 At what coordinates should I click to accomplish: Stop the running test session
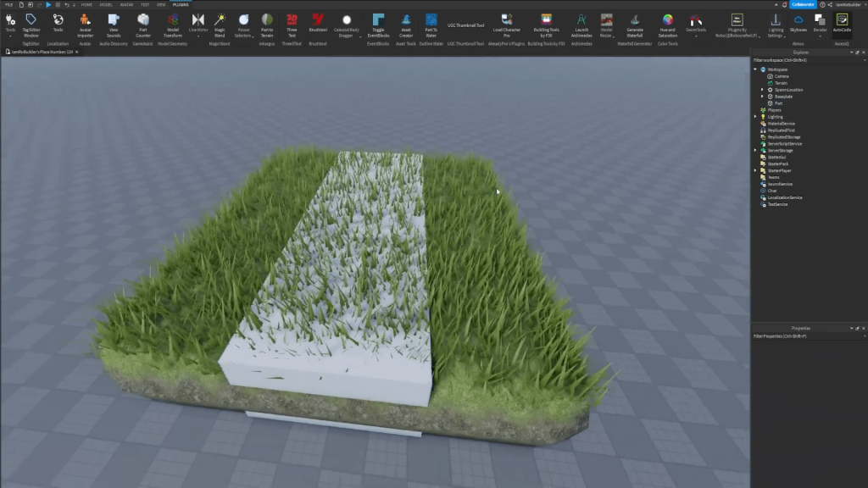coord(58,4)
